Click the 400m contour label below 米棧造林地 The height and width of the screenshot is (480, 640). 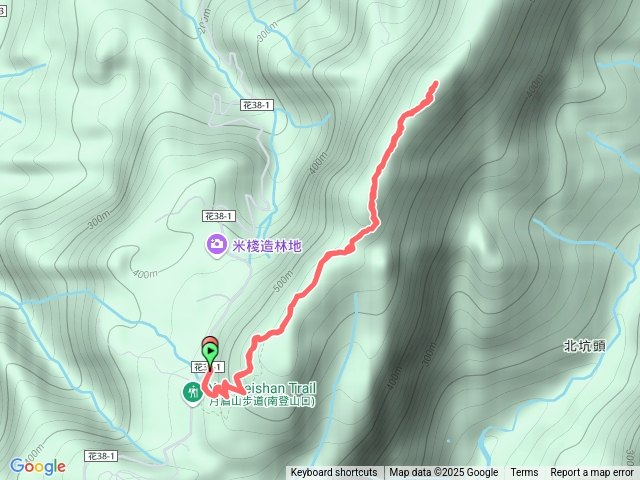(145, 274)
